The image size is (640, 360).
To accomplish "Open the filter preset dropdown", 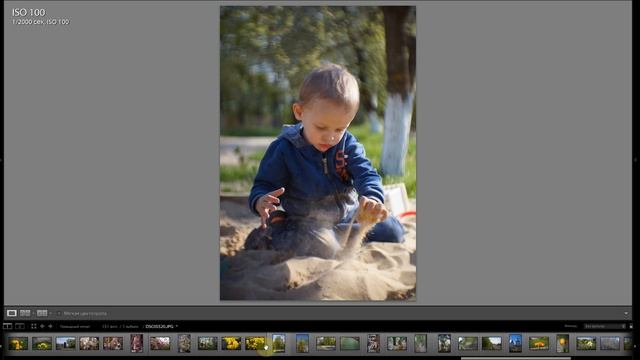I will (x=604, y=326).
